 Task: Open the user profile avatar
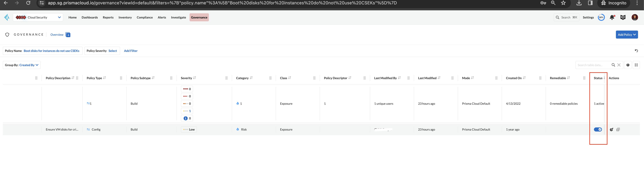(x=635, y=17)
